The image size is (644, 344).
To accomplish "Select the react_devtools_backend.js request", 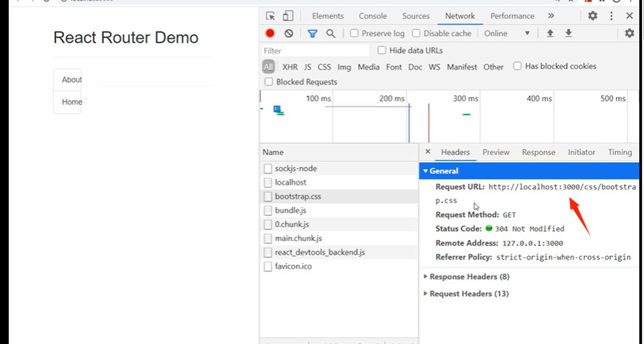I will [x=339, y=252].
